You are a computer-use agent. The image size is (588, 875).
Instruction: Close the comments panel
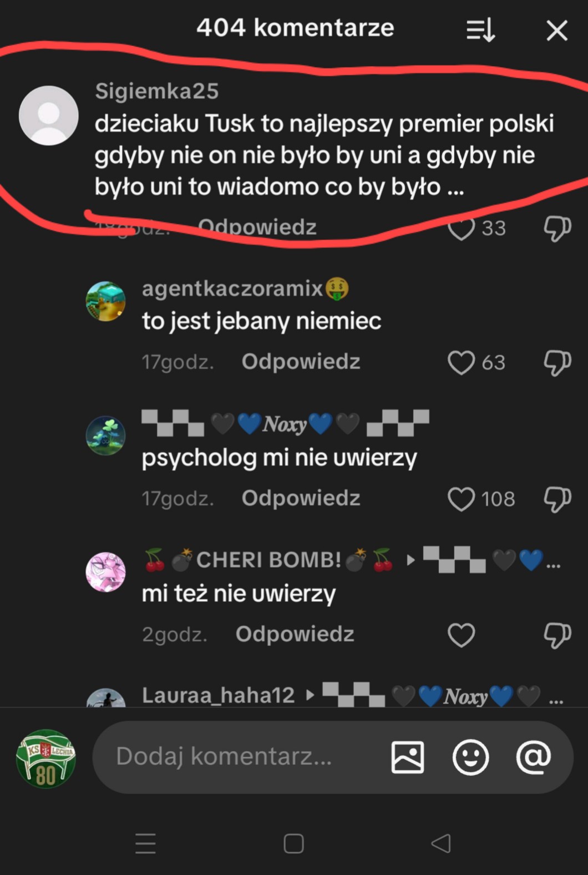tap(557, 31)
